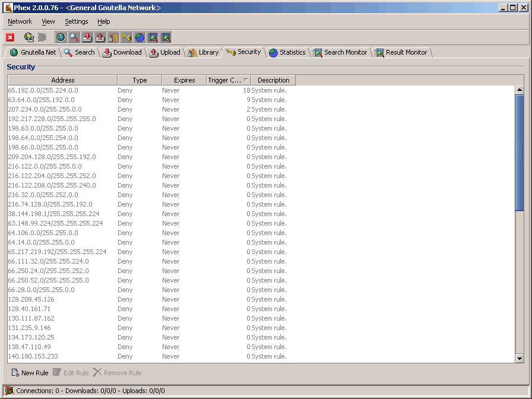Click the scrollbar up arrow of rules list
The width and height of the screenshot is (532, 399).
tap(519, 90)
